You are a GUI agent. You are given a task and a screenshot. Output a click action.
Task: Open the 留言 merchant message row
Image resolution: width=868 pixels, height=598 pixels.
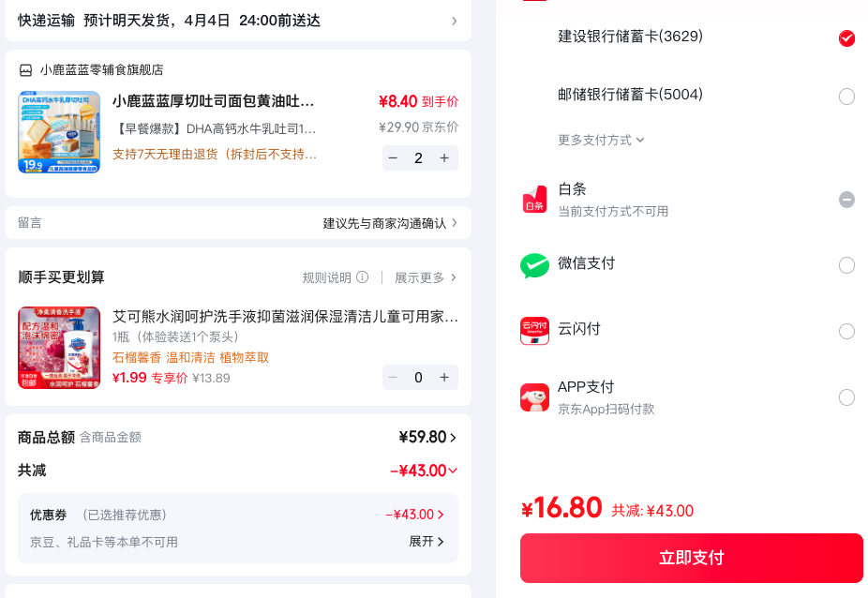[x=238, y=222]
